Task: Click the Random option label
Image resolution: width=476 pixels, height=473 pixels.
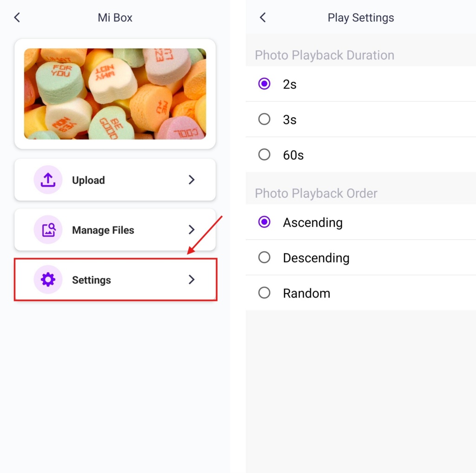Action: click(x=306, y=293)
